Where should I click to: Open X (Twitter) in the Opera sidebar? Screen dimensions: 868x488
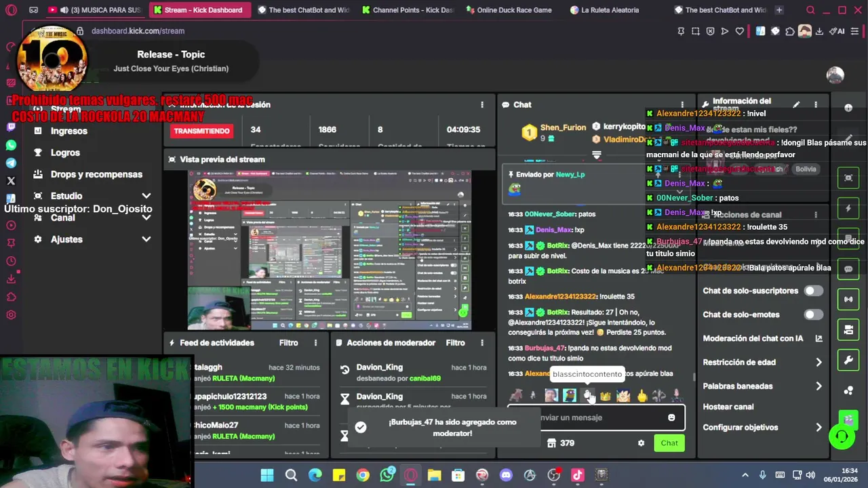(11, 181)
